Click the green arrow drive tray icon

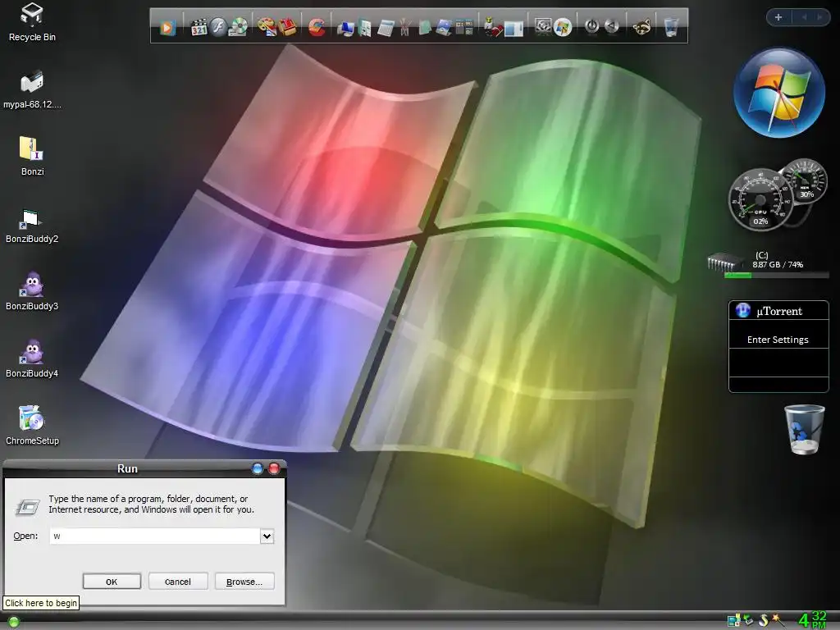coord(748,620)
